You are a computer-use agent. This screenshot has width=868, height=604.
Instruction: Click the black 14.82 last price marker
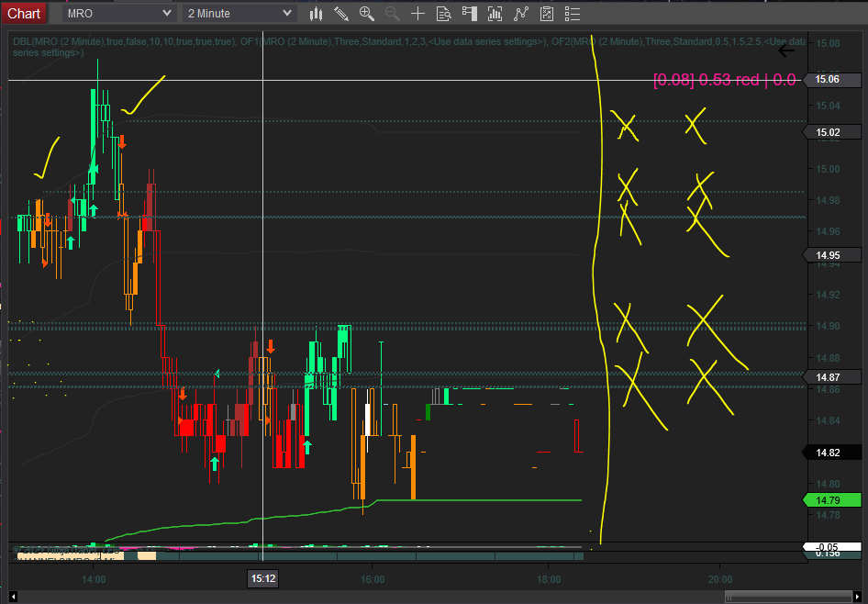[x=831, y=453]
